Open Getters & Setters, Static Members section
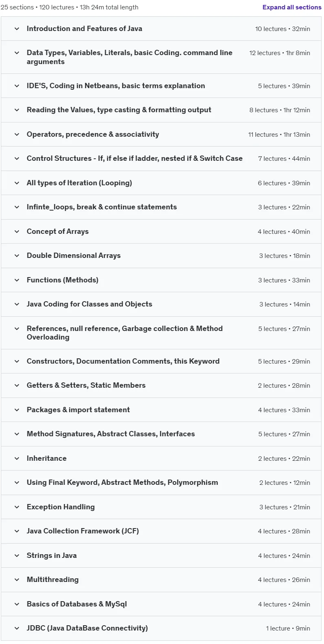 coord(161,385)
